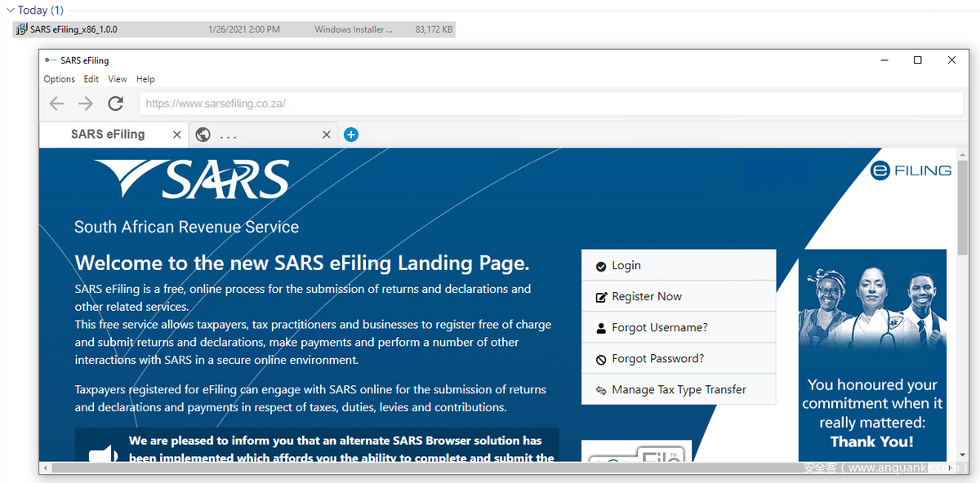The height and width of the screenshot is (483, 980).
Task: Click the SARS eFiling window title icon
Action: [51, 60]
